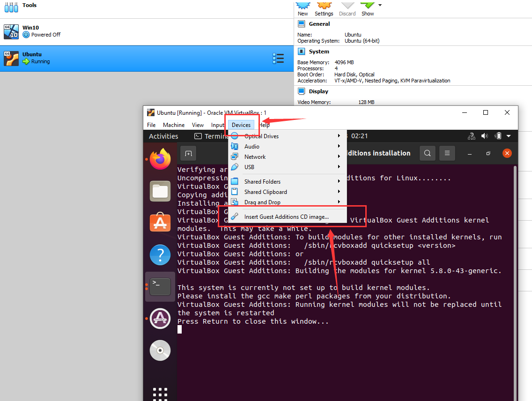
Task: Open the File menu in VM window
Action: click(x=151, y=125)
